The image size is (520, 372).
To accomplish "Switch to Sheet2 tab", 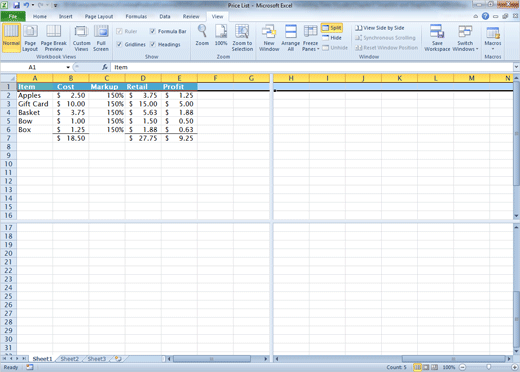I will [x=69, y=359].
